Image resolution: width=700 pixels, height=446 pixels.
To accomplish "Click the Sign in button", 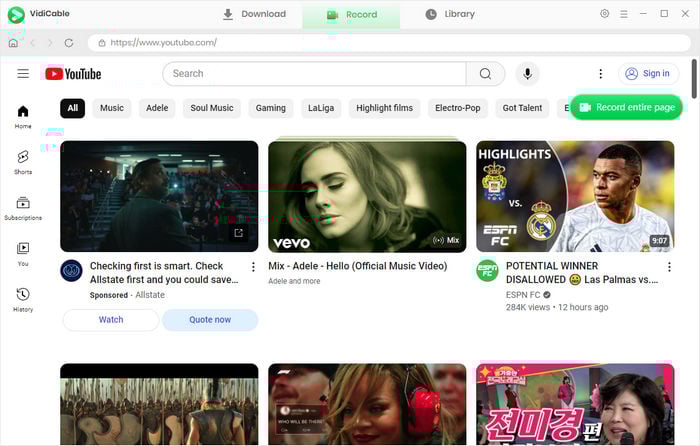I will coord(649,74).
